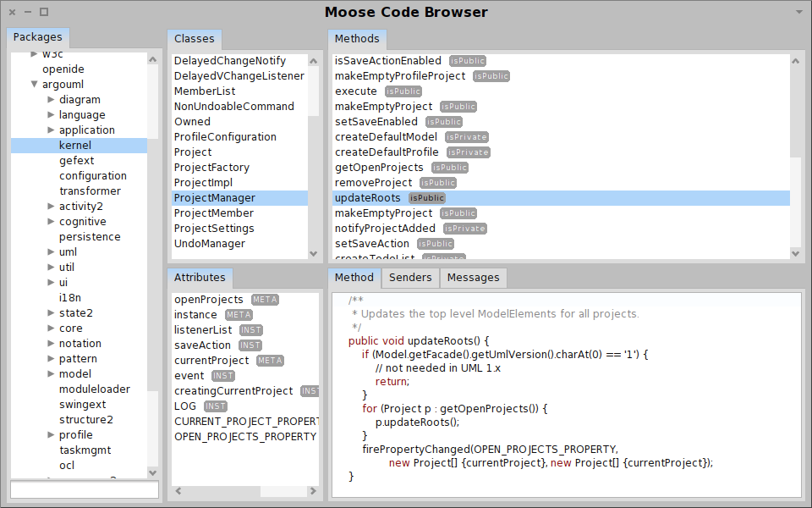Expand the language package tree node
The width and height of the screenshot is (812, 508).
pyautogui.click(x=51, y=114)
